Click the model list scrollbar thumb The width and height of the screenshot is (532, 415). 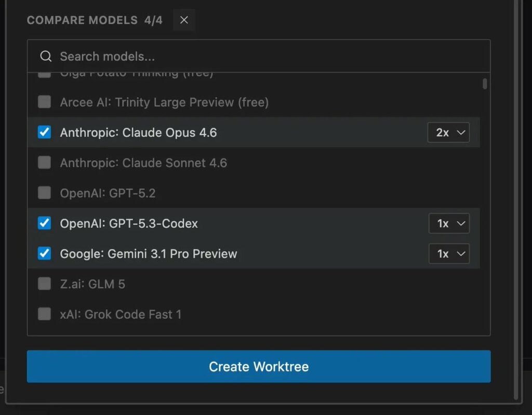point(485,84)
